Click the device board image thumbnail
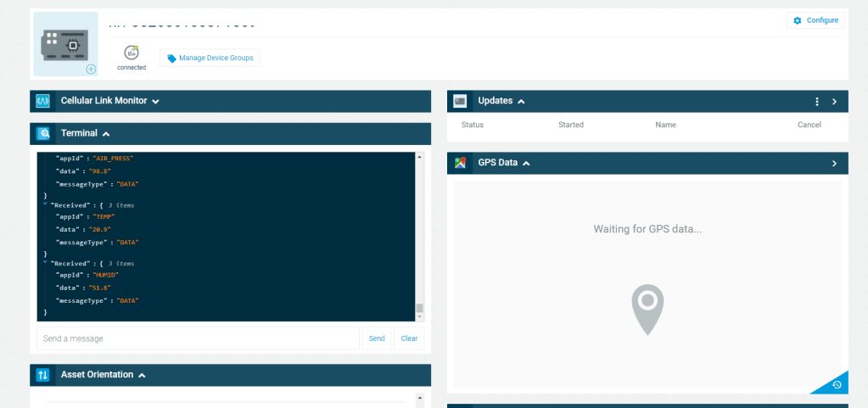This screenshot has width=868, height=408. point(65,43)
